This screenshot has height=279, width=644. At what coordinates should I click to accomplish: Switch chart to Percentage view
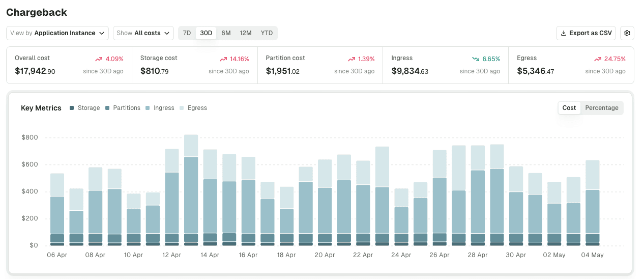(602, 108)
